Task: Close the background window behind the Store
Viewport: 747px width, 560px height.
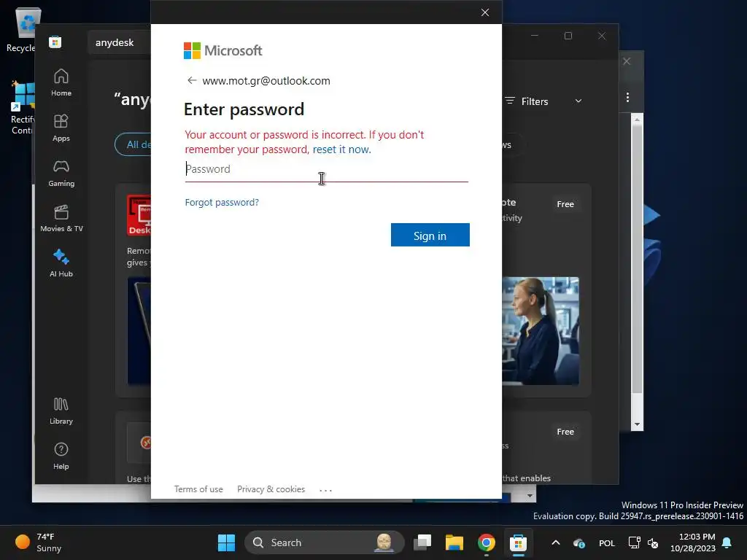Action: (627, 61)
